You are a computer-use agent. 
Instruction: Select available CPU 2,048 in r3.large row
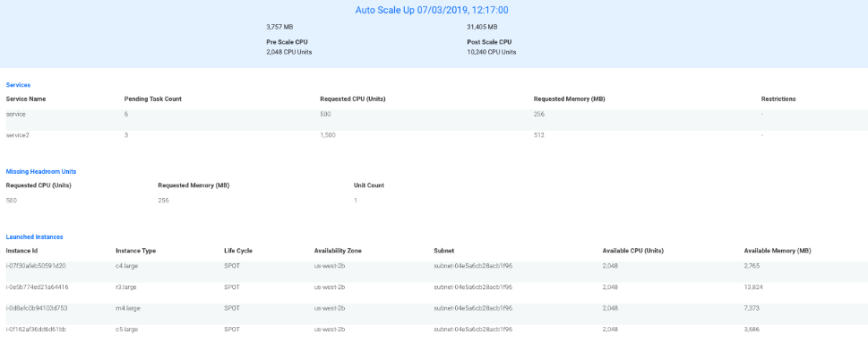(x=610, y=288)
